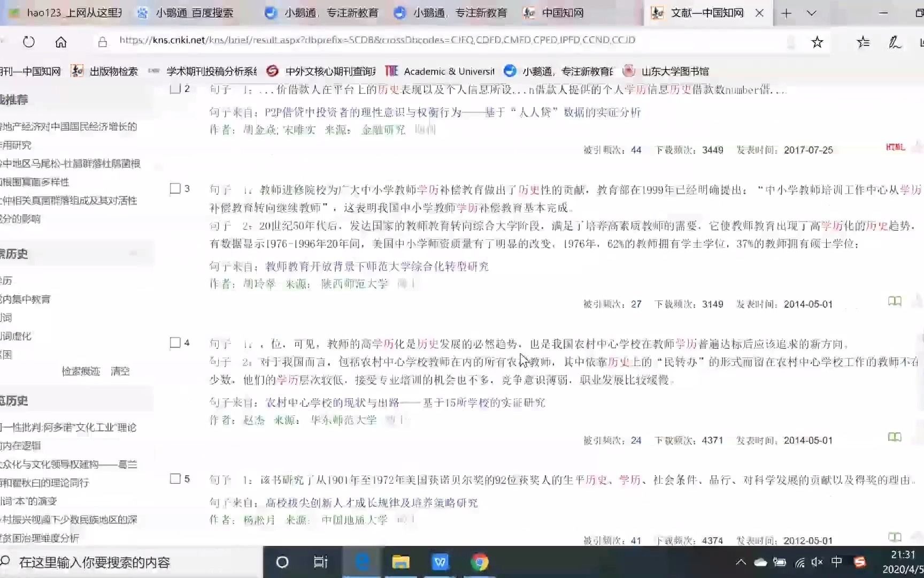Screen dimensions: 924x578
Task: Open the favorites list panel
Action: coord(863,42)
